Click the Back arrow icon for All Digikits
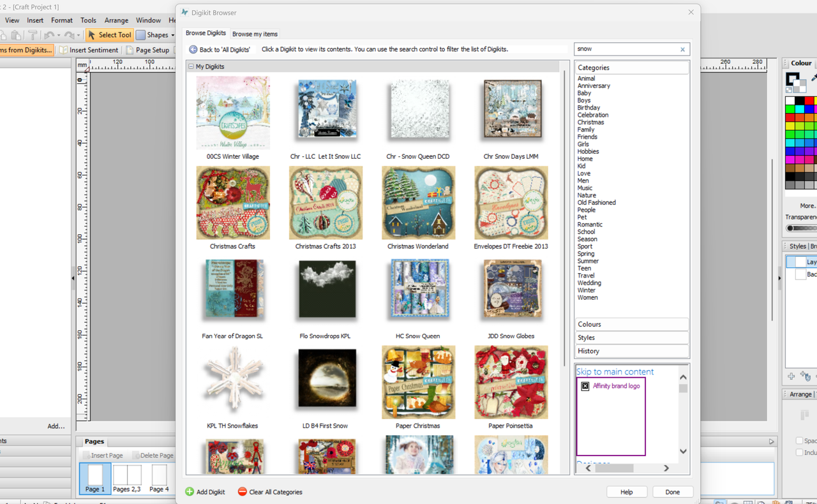Screen dimensions: 817x504 [x=193, y=49]
